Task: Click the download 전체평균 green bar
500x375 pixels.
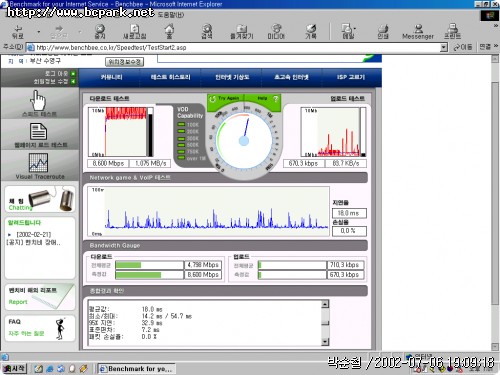Action: (128, 265)
